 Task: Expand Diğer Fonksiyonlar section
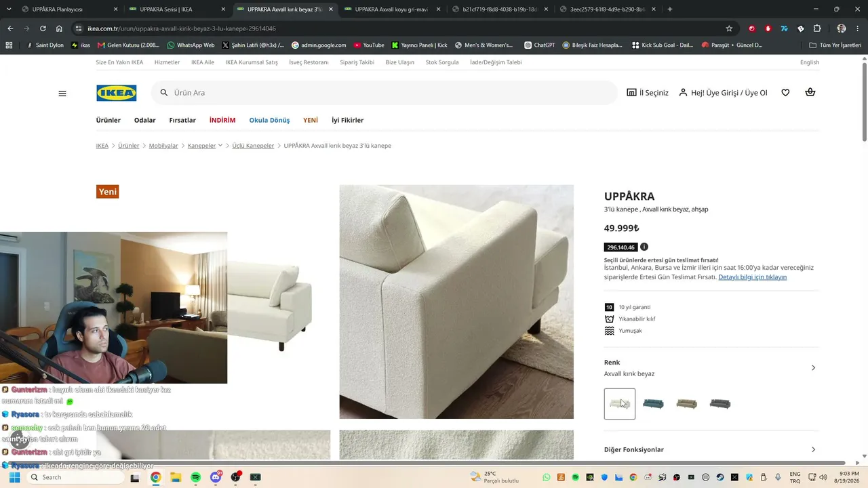coord(711,449)
